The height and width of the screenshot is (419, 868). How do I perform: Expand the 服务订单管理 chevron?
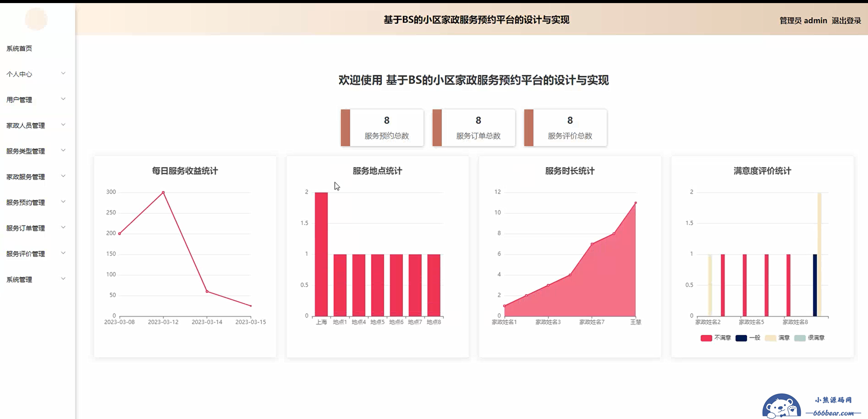click(63, 227)
